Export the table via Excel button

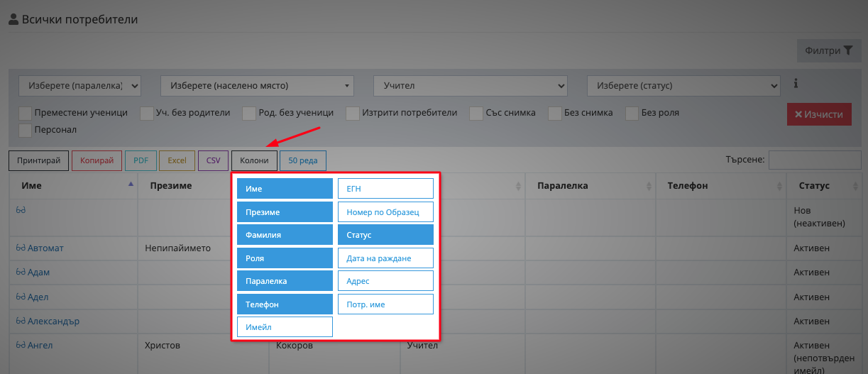click(177, 160)
